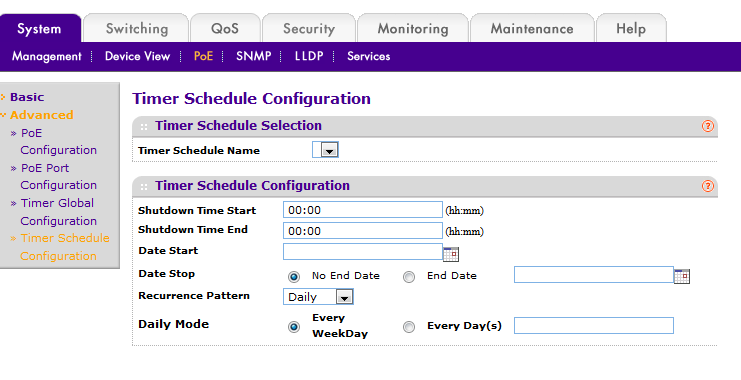Open the Recurrence Pattern dropdown
This screenshot has width=741, height=380.
coord(318,297)
